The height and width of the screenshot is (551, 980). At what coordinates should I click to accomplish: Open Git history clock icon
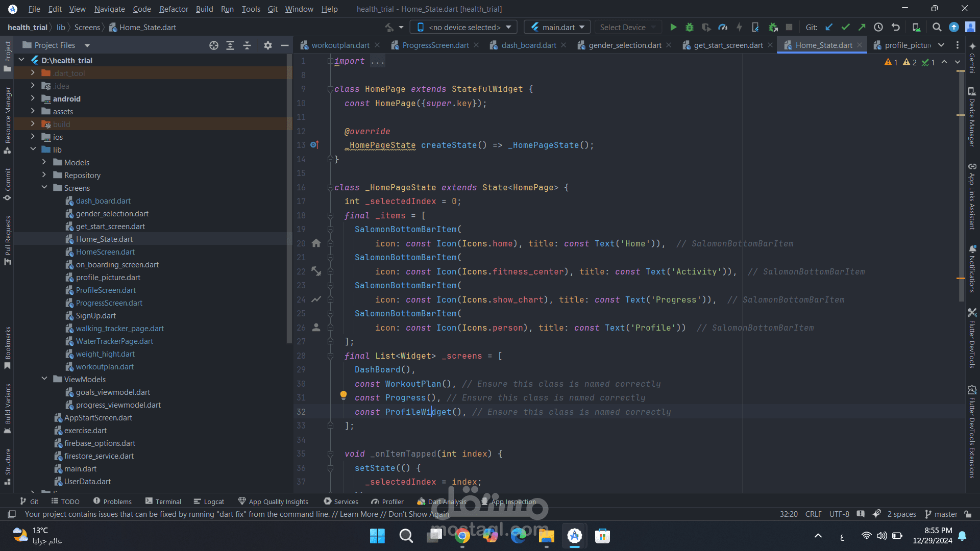pyautogui.click(x=878, y=27)
